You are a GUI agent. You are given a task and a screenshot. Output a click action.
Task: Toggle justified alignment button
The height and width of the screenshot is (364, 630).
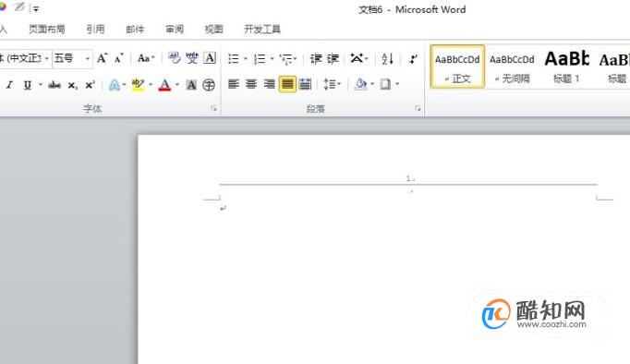tap(287, 84)
